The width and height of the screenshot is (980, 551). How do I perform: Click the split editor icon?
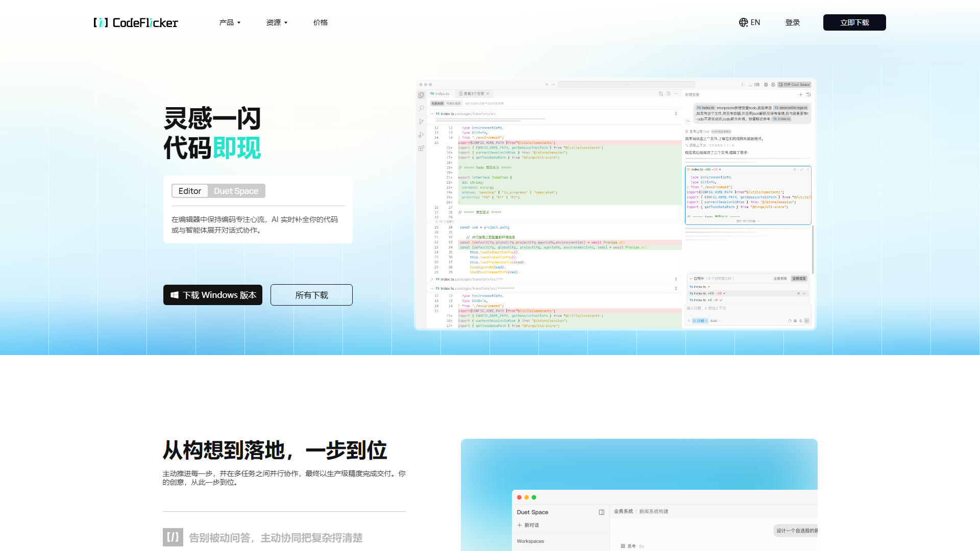pyautogui.click(x=669, y=93)
